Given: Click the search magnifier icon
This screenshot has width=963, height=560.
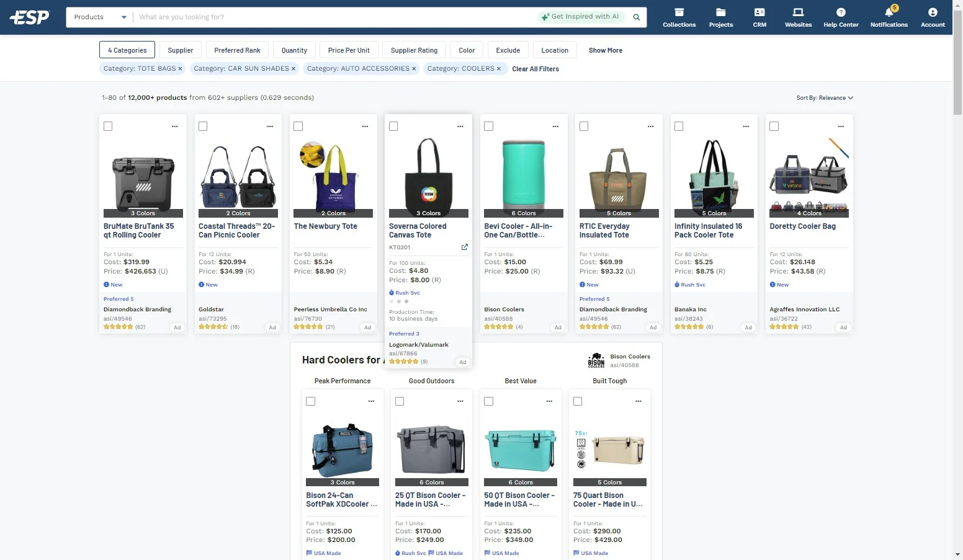Looking at the screenshot, I should click(637, 17).
